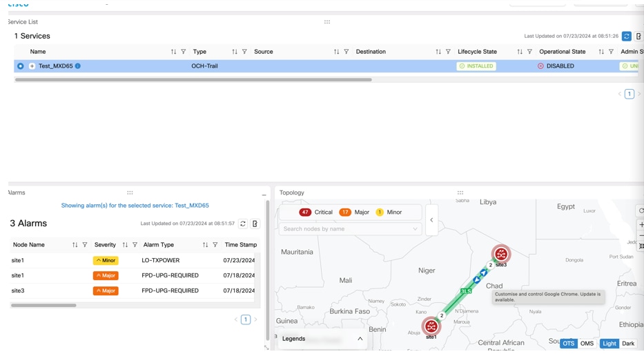This screenshot has width=644, height=354.
Task: Click the site1 node on map
Action: pos(431,326)
